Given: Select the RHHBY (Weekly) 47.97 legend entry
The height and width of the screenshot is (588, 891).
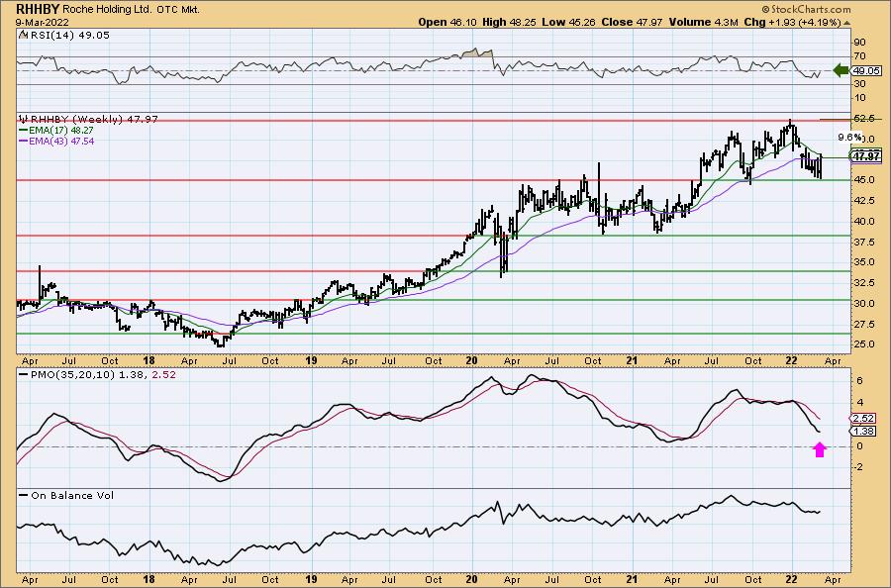Looking at the screenshot, I should [x=94, y=120].
